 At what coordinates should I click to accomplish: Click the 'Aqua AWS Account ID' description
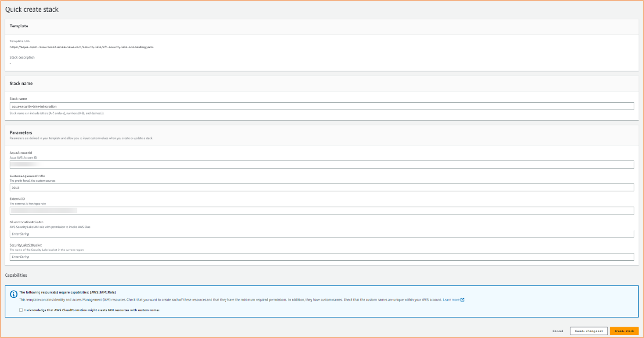pos(23,158)
